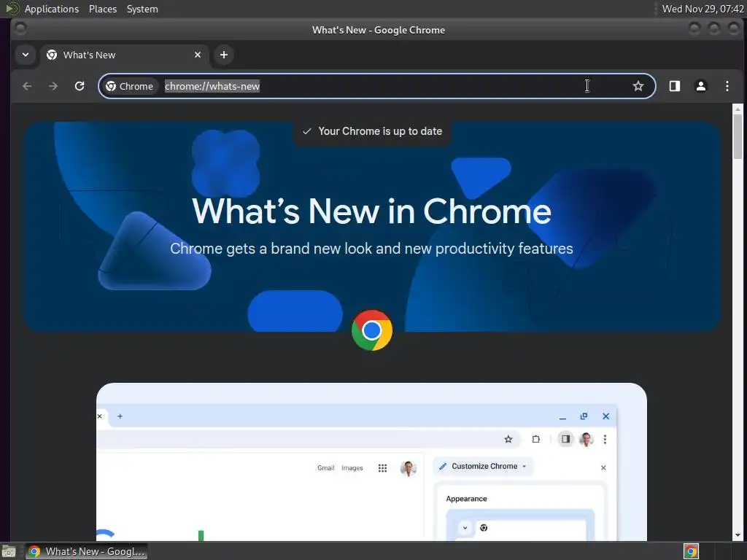Click the browser Forward arrow

tap(53, 86)
